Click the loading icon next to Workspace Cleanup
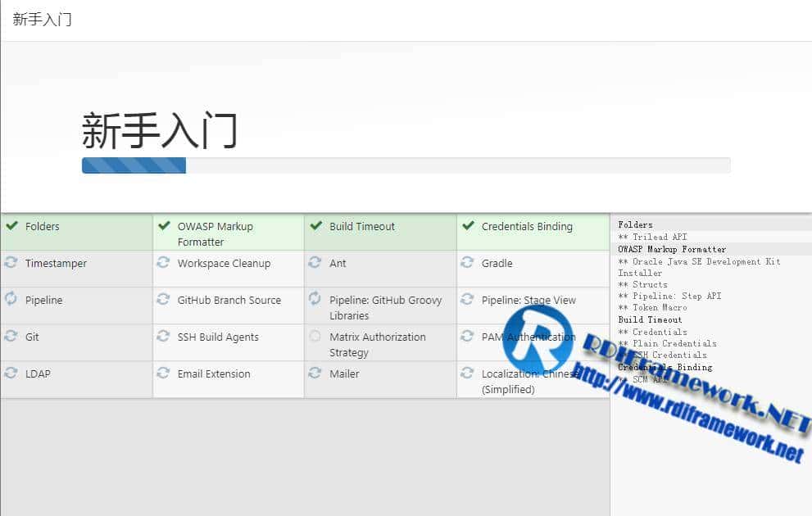Viewport: 812px width, 516px height. [x=164, y=263]
